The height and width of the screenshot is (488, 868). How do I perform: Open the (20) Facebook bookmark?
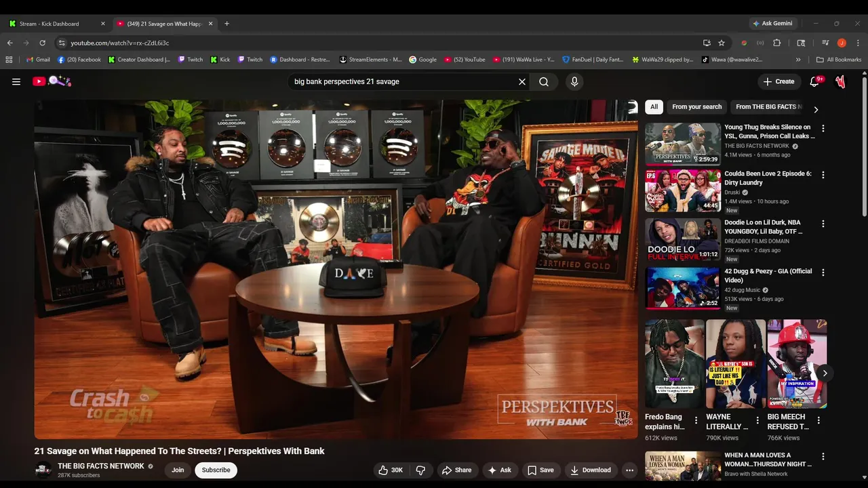pos(79,60)
